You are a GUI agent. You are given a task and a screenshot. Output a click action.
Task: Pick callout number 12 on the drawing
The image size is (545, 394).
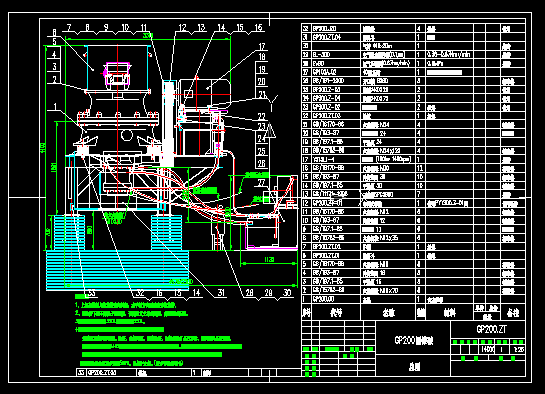(182, 27)
